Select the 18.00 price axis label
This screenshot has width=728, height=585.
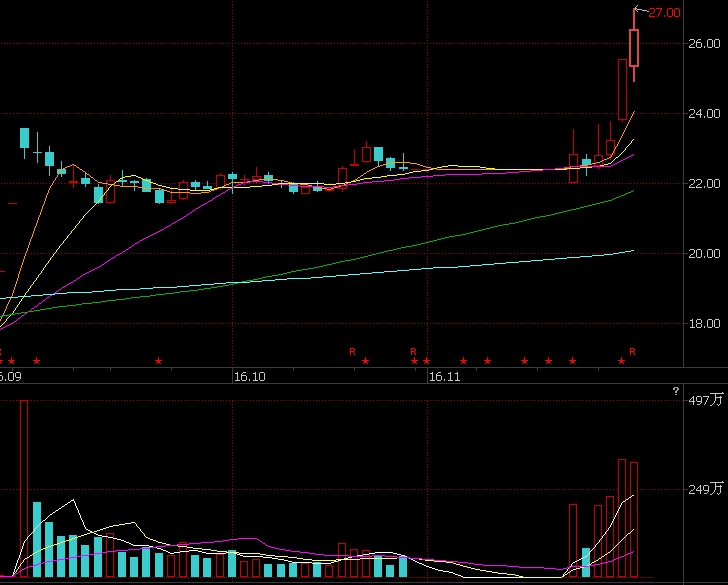point(704,324)
